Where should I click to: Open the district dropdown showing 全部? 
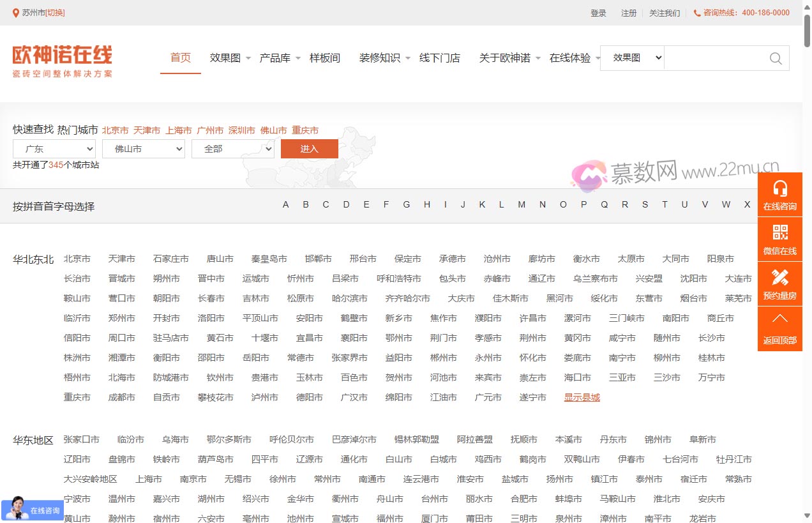[233, 149]
